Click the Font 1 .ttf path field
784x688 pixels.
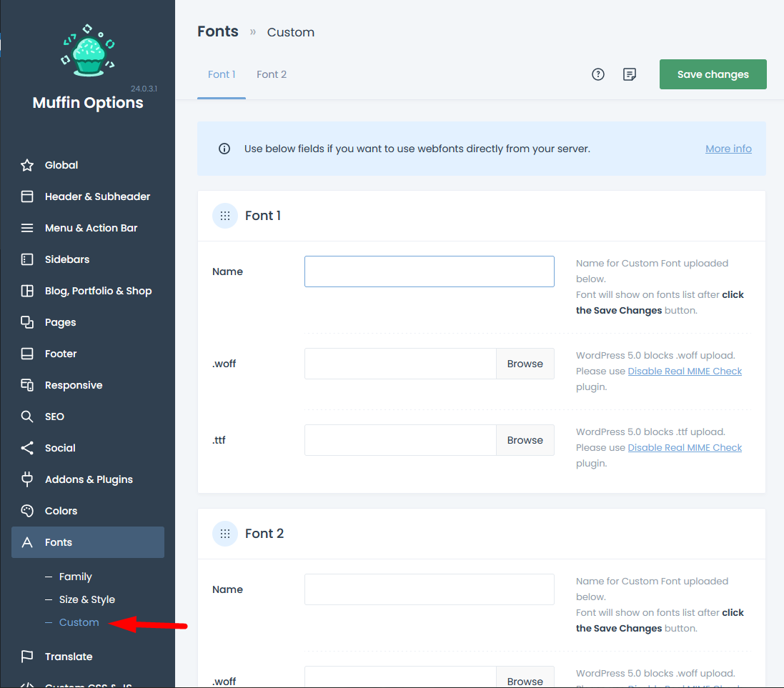pyautogui.click(x=400, y=440)
